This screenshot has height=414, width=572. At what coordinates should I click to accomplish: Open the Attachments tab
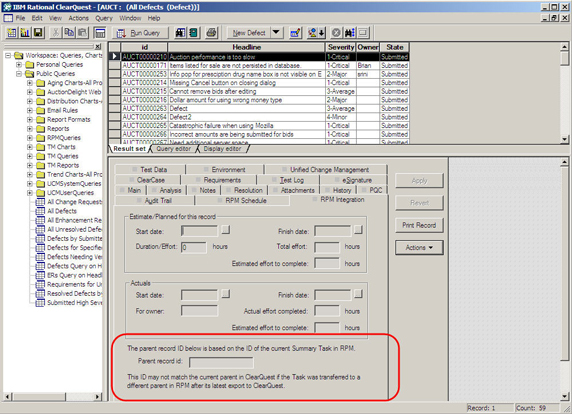pos(294,190)
